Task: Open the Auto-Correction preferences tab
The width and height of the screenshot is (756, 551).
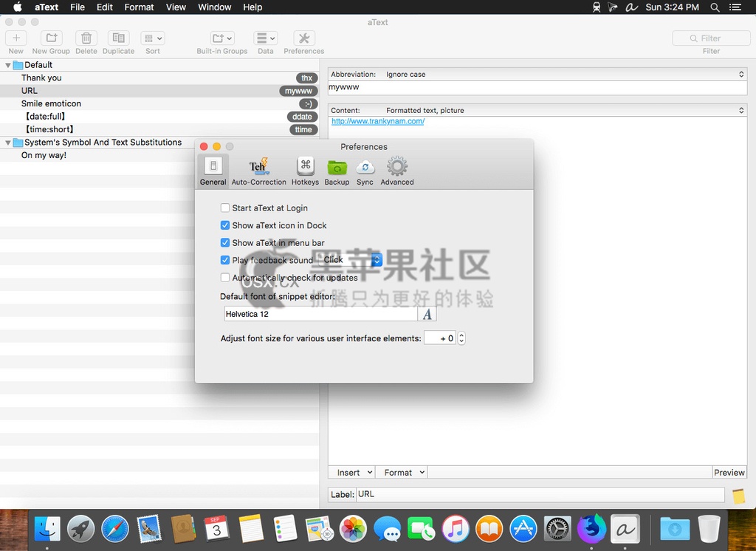Action: click(x=258, y=171)
